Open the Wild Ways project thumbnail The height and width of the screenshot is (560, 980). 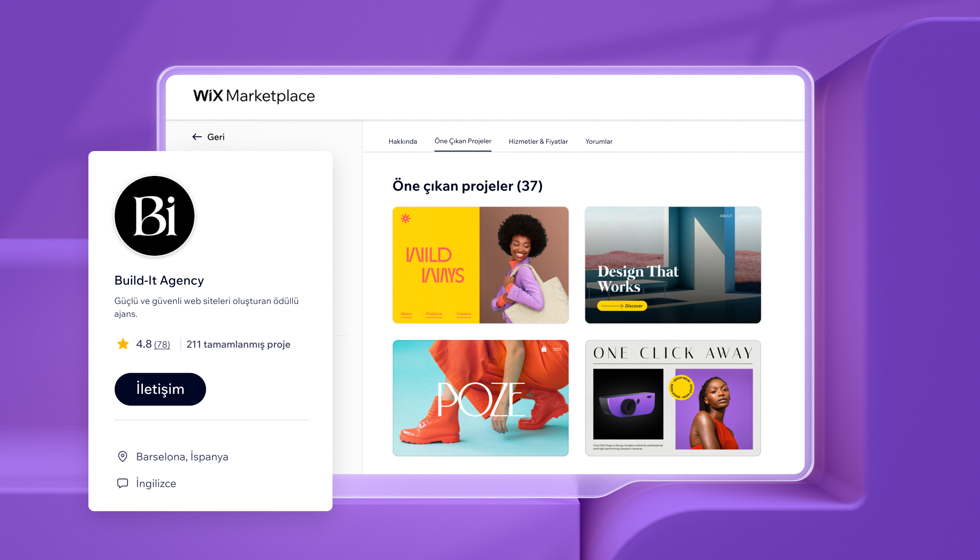point(481,265)
